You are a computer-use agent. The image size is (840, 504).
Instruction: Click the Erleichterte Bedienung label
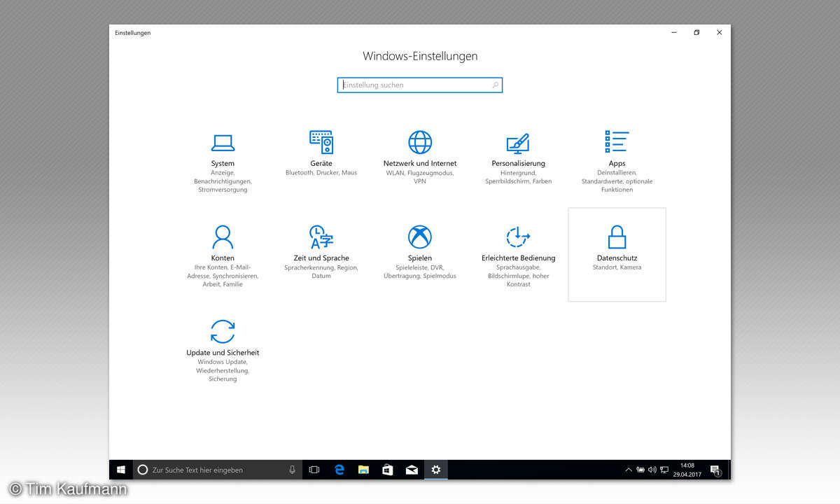(518, 258)
